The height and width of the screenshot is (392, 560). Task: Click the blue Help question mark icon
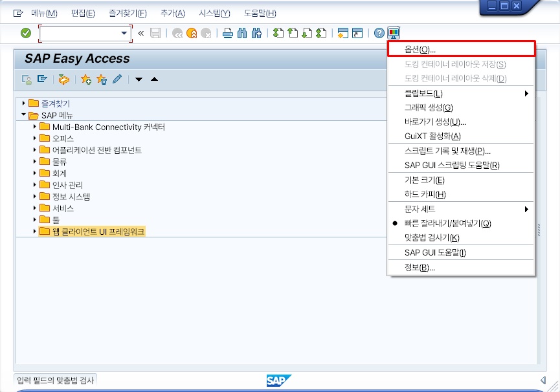point(379,33)
